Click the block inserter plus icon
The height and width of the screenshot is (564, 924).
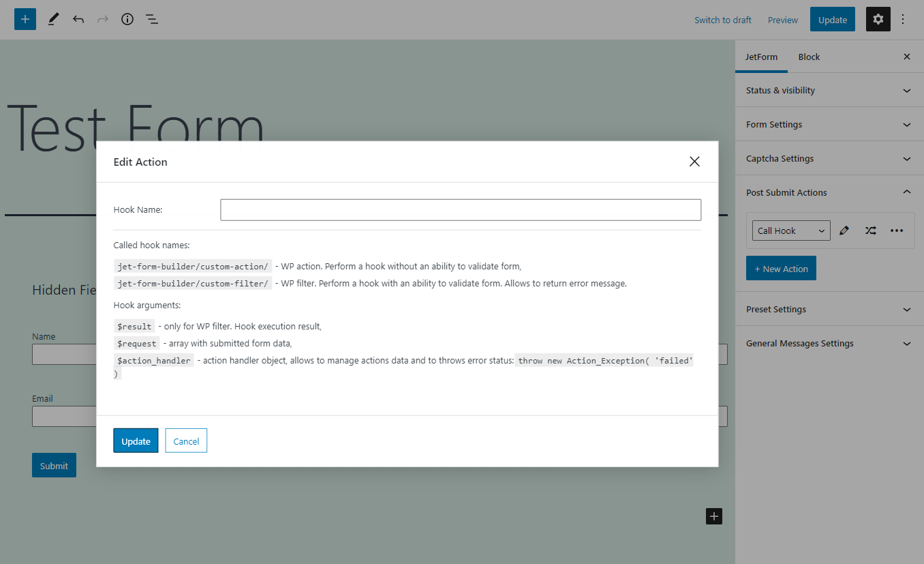(x=25, y=19)
